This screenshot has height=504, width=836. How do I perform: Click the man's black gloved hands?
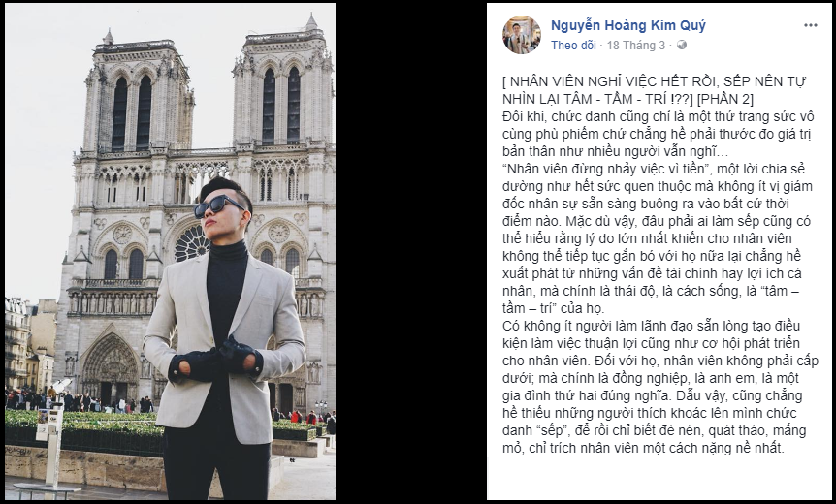point(216,359)
